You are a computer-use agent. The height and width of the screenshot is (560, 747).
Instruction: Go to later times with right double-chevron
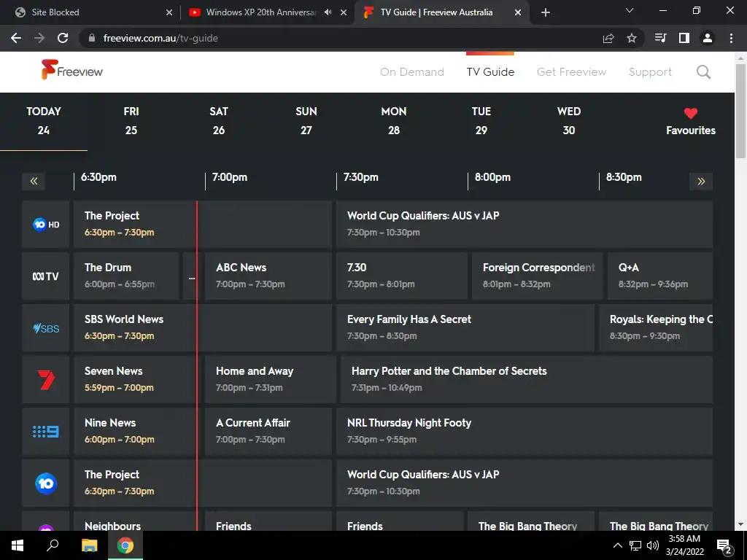click(x=701, y=181)
